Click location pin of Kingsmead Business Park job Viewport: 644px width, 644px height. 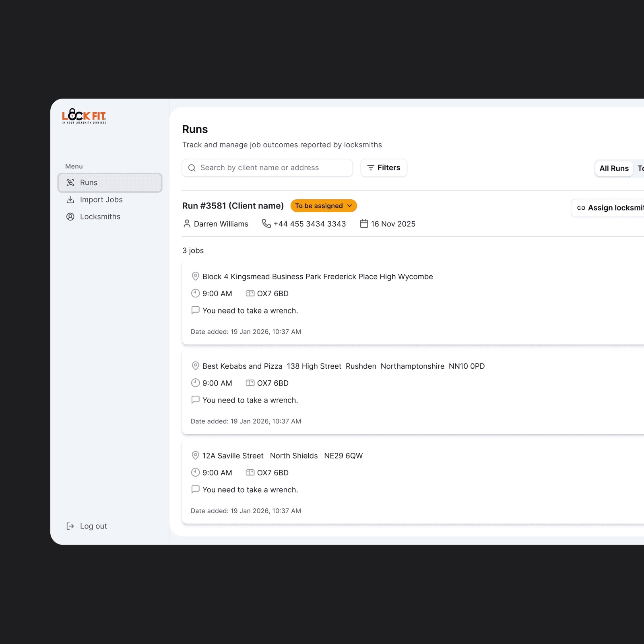[195, 277]
